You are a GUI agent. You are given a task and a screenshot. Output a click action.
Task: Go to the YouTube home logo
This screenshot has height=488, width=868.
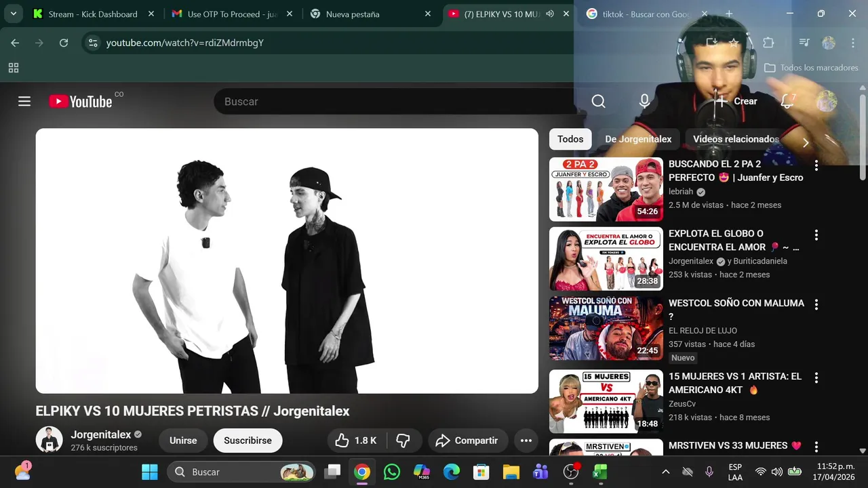pos(80,102)
